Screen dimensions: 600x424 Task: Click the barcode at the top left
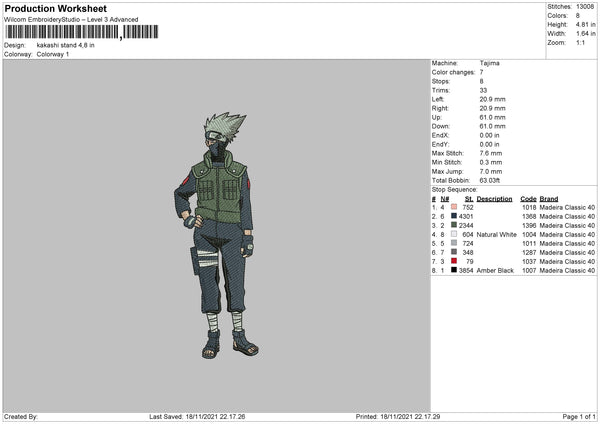coord(82,32)
